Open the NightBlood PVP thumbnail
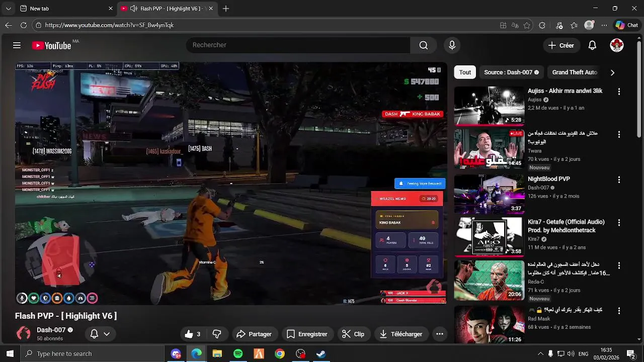Image resolution: width=644 pixels, height=362 pixels. tap(489, 194)
